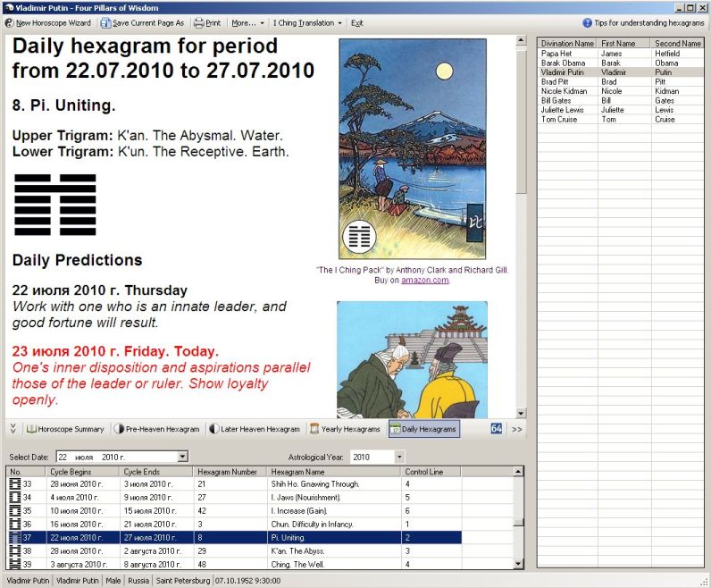Select row I. Increase (Gain)
Viewport: 711px width, 588px height.
pyautogui.click(x=234, y=510)
